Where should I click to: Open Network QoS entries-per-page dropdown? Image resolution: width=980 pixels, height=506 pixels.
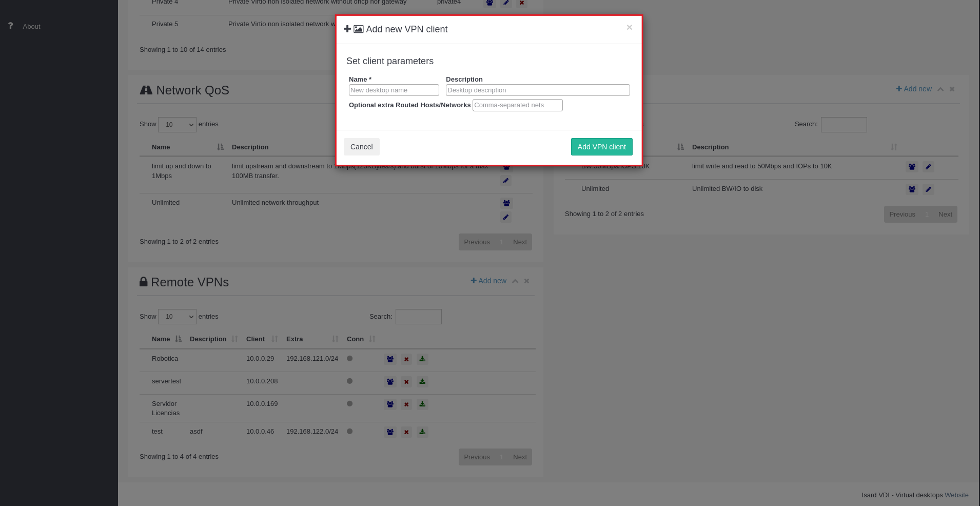click(177, 125)
